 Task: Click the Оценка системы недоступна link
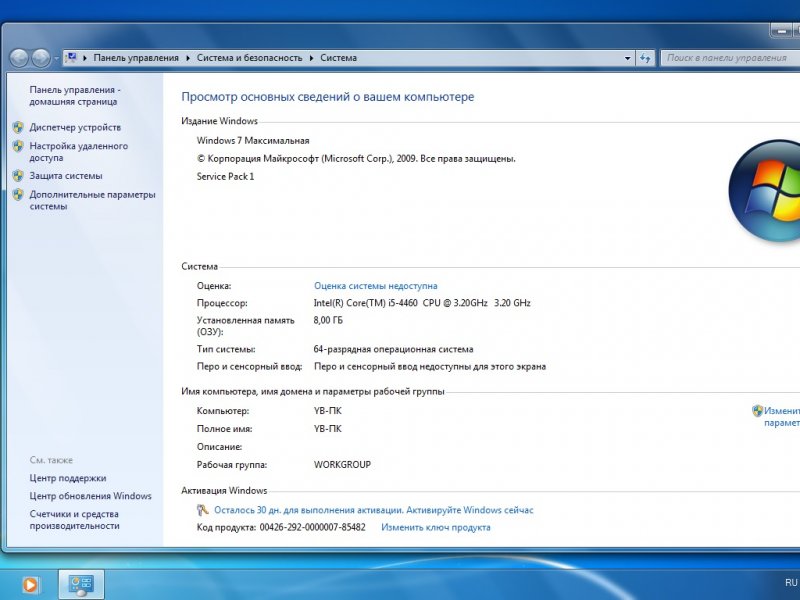coord(376,286)
